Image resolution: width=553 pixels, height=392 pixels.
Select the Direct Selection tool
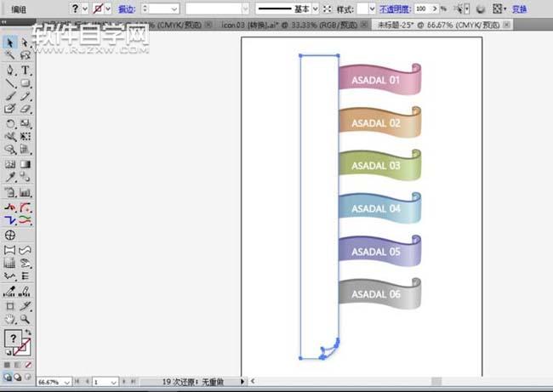coord(26,42)
